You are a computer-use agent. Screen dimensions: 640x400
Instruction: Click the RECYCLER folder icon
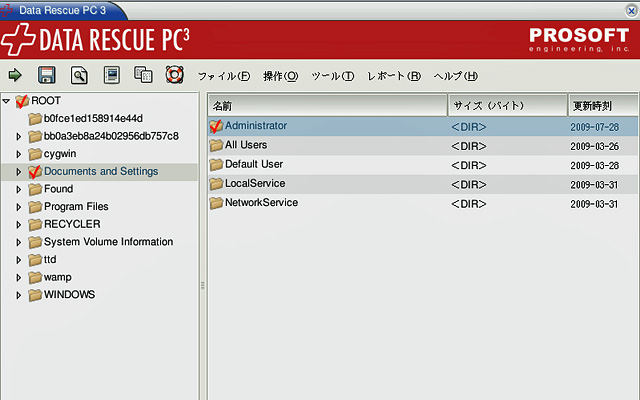(35, 224)
